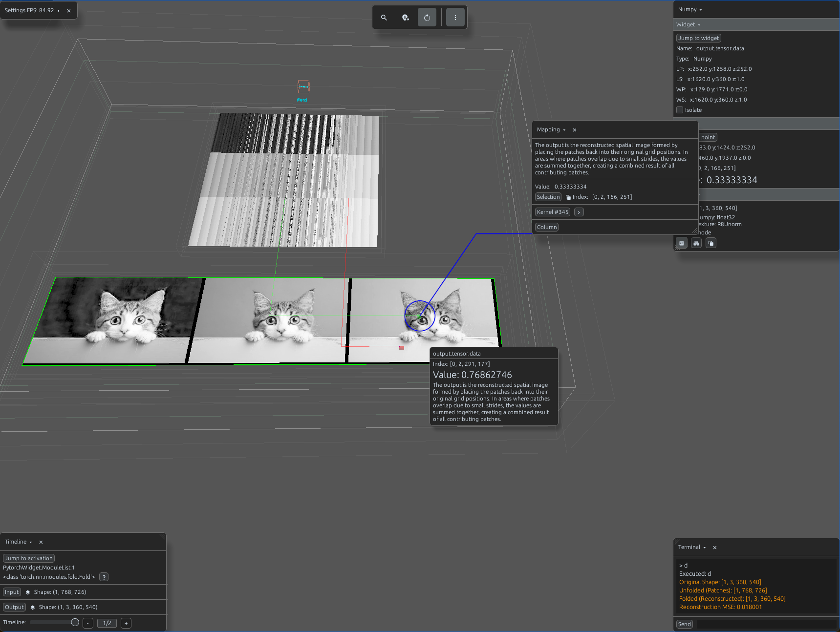This screenshot has height=632, width=840.
Task: Increment timeline step with plus button
Action: click(x=126, y=623)
